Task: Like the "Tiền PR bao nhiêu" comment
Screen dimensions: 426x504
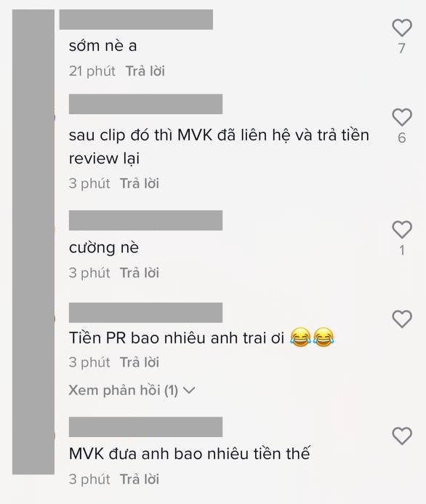Action: (402, 319)
